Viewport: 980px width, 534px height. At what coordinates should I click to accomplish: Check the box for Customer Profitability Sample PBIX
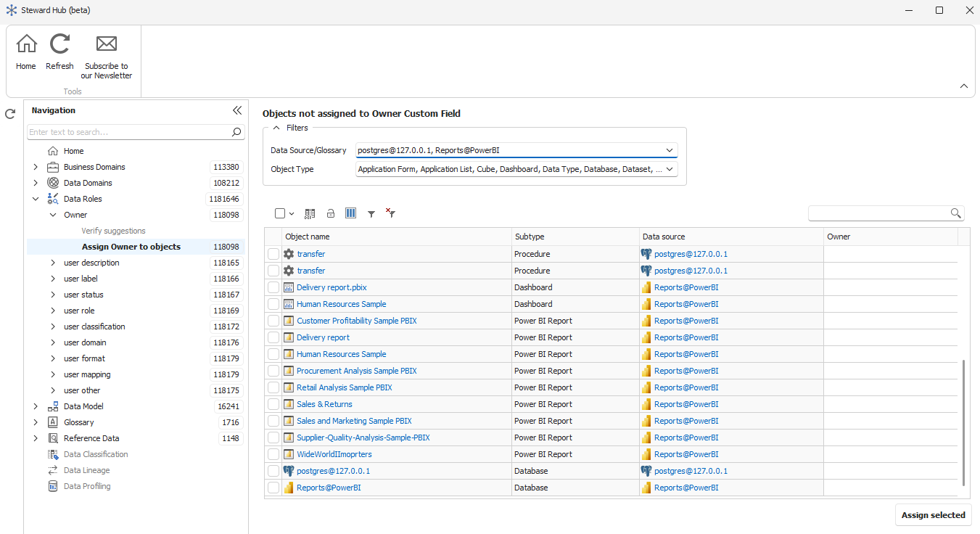point(273,321)
